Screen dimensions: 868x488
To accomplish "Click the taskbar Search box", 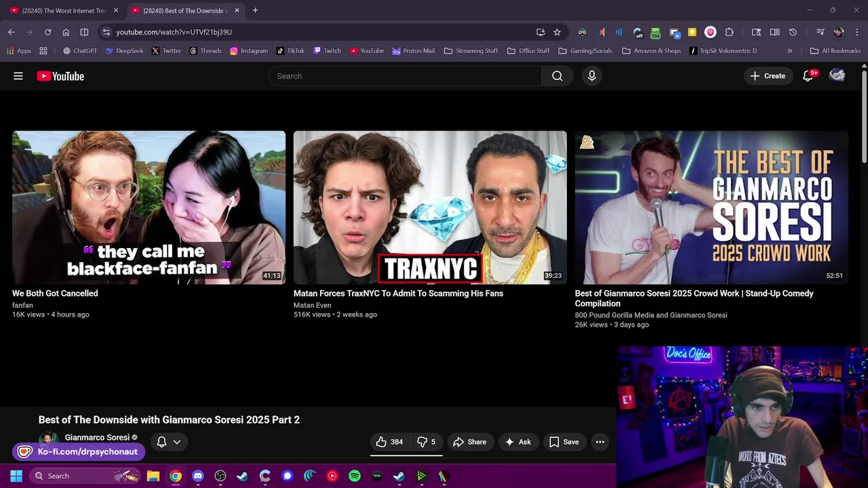I will [x=84, y=476].
